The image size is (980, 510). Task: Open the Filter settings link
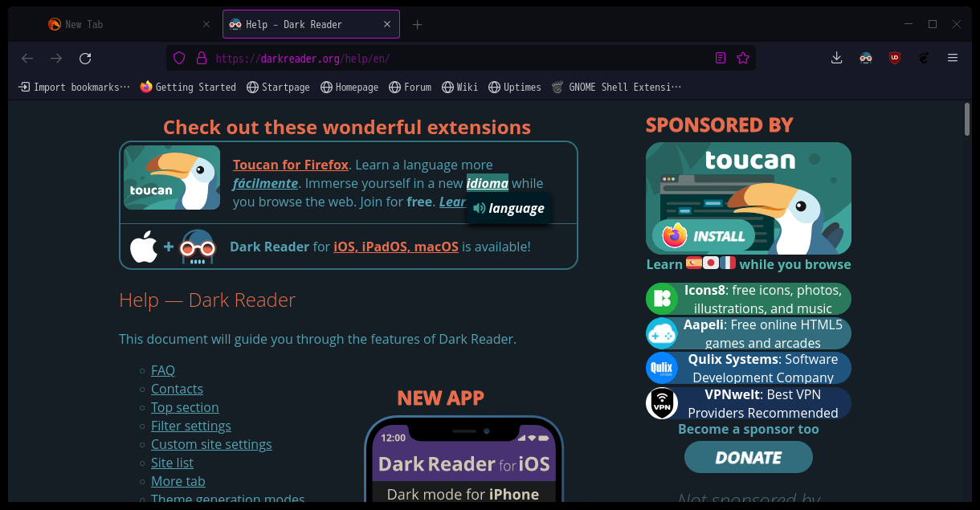pyautogui.click(x=191, y=426)
